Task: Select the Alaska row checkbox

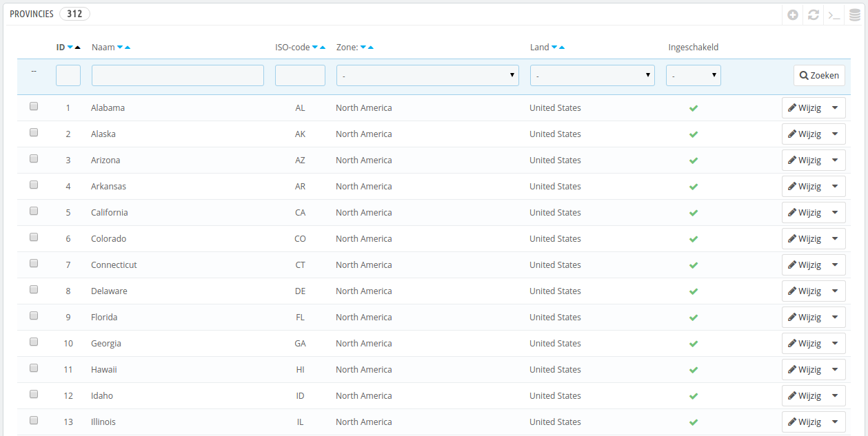Action: point(34,132)
